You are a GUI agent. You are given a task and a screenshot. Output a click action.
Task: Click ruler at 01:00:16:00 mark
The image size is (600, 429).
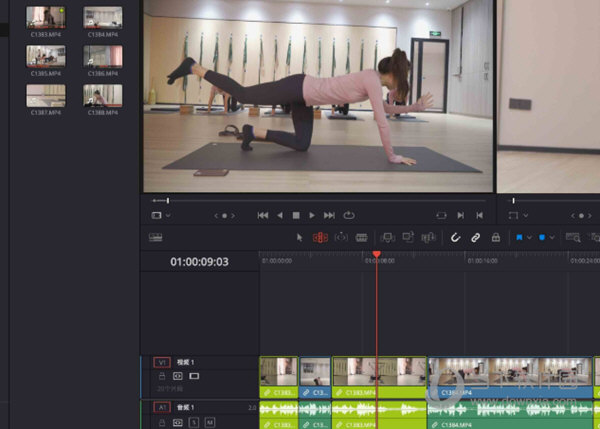tap(483, 261)
